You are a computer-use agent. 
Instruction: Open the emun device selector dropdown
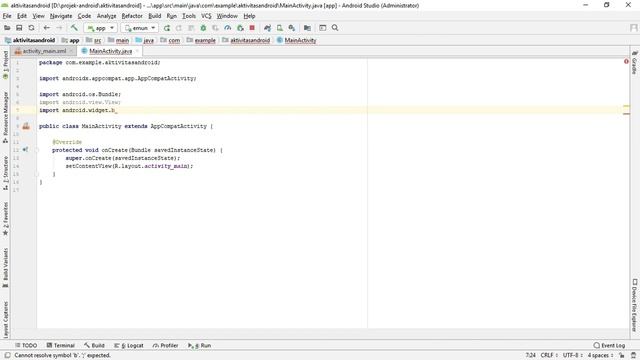click(x=140, y=28)
